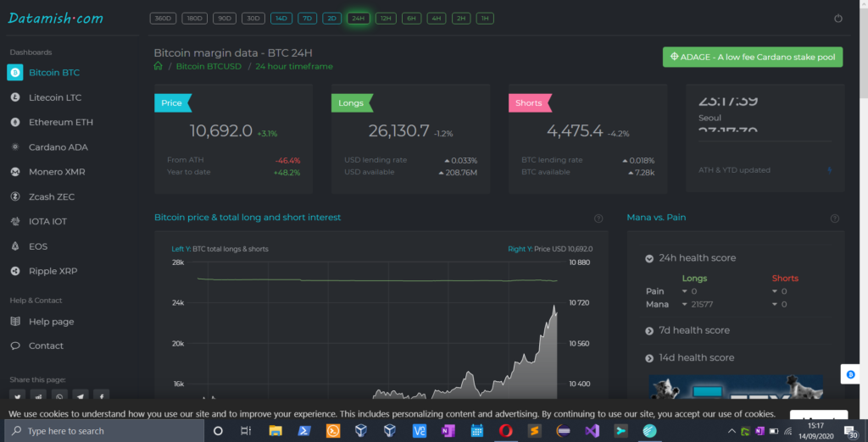Click the Bitcoin BTCUSD breadcrumb link
This screenshot has height=442, width=868.
209,66
